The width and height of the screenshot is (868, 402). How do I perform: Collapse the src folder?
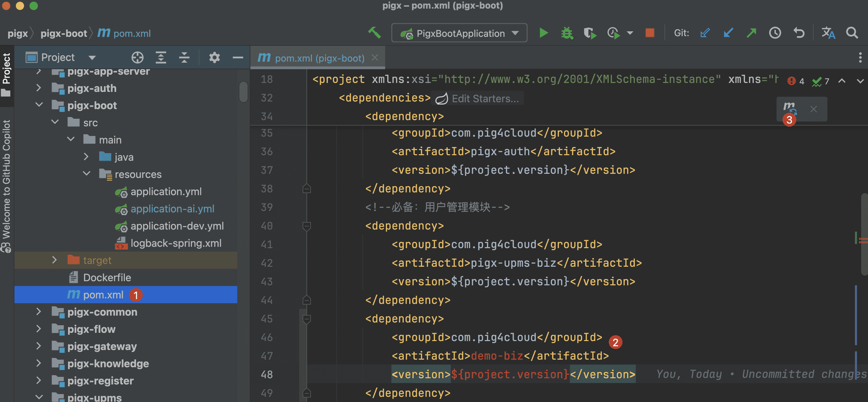pos(55,121)
